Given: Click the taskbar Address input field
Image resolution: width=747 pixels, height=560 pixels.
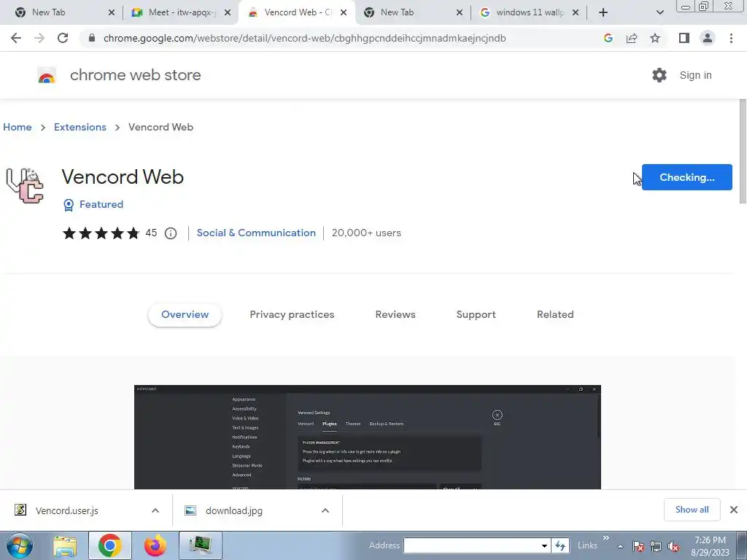Looking at the screenshot, I should pos(471,545).
